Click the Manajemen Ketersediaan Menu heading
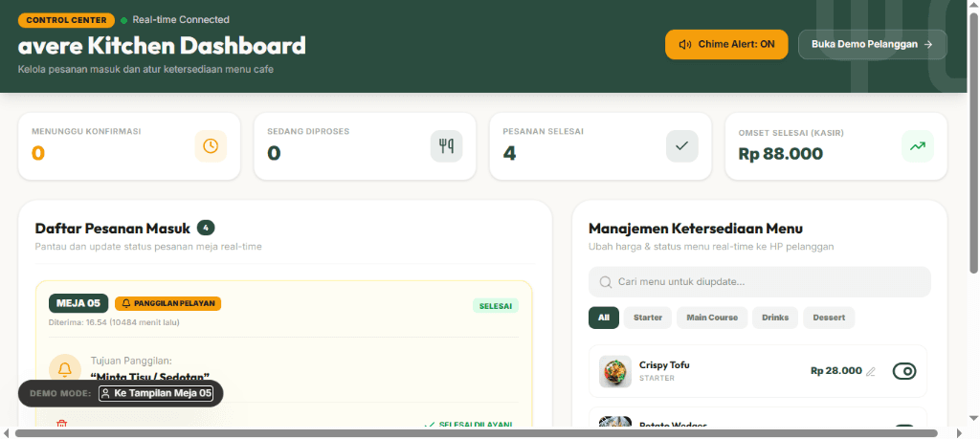The height and width of the screenshot is (439, 980). tap(696, 229)
